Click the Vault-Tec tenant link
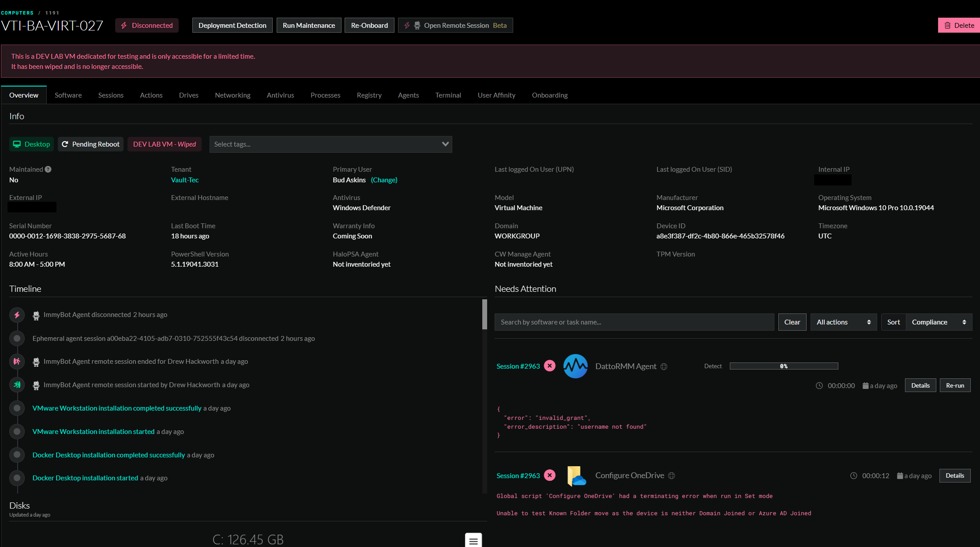 point(184,180)
